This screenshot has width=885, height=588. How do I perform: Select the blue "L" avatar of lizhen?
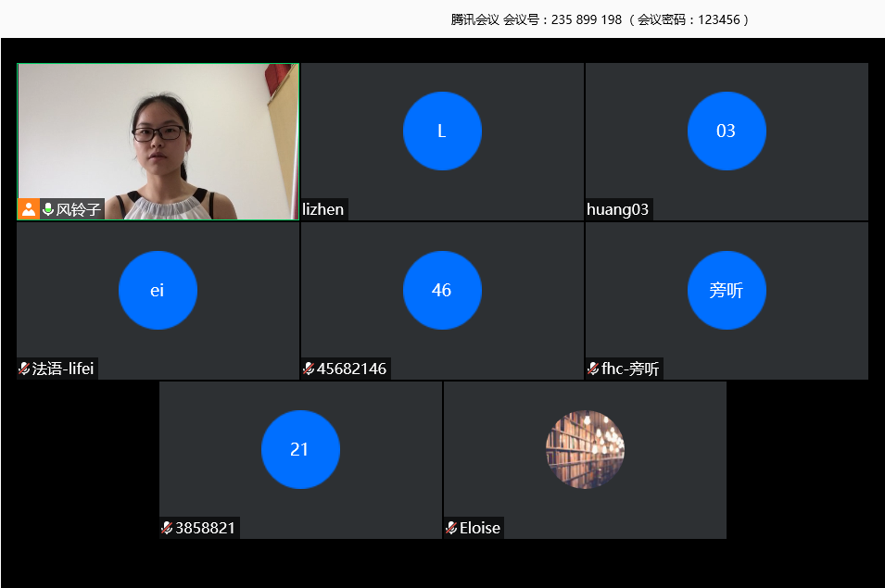pyautogui.click(x=442, y=131)
